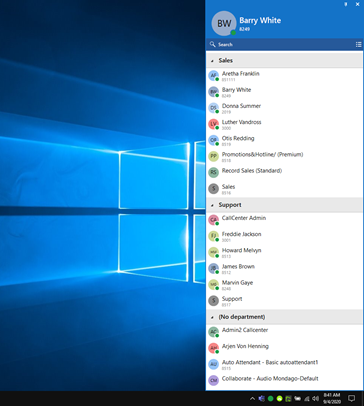Collapse the Sales department group
This screenshot has width=364, height=406.
coord(212,61)
